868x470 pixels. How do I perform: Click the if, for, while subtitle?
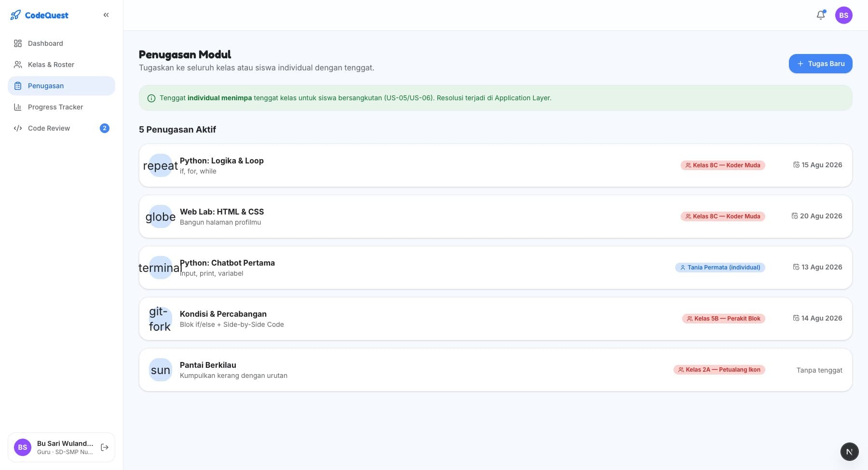(x=198, y=171)
